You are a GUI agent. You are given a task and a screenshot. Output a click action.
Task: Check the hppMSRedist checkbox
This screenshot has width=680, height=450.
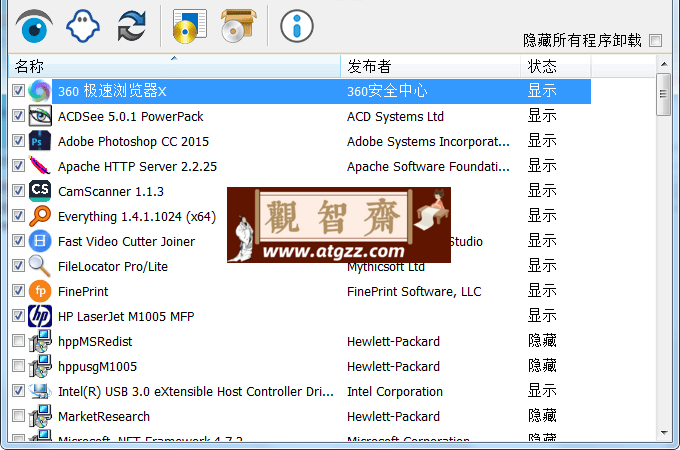coord(18,341)
